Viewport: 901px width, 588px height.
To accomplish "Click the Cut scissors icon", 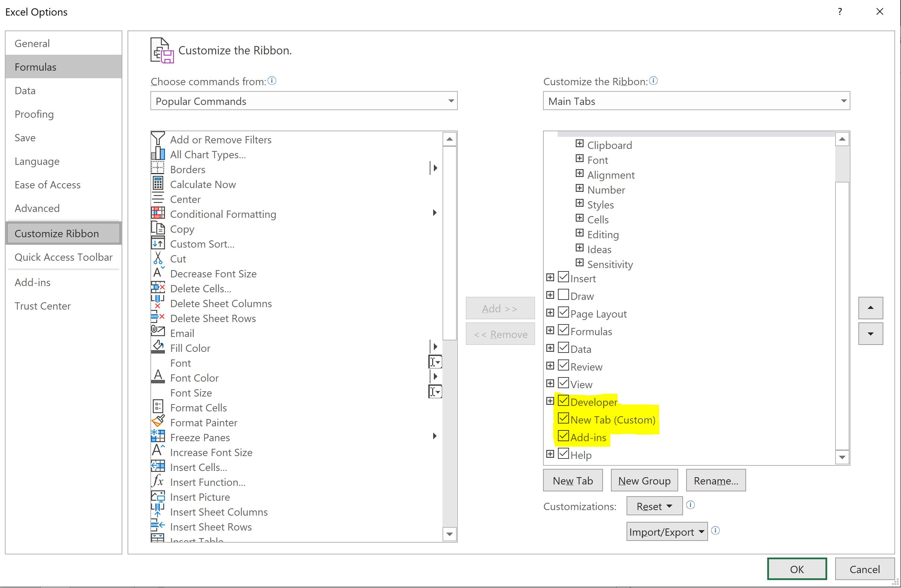I will tap(157, 258).
